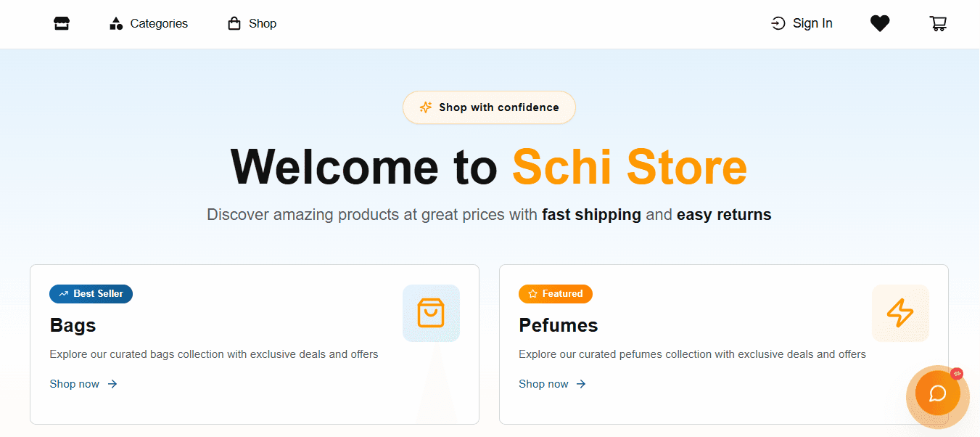Click the shopping bag icon next to Shop

pyautogui.click(x=232, y=23)
